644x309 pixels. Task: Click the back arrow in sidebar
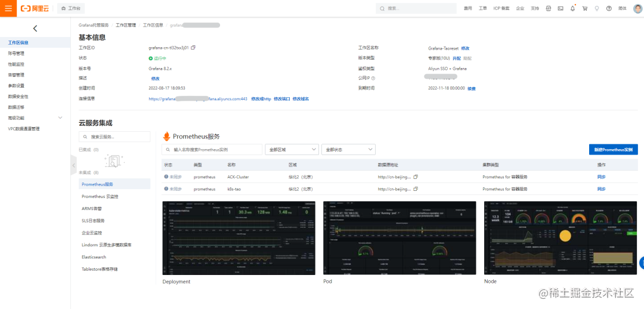pyautogui.click(x=35, y=29)
